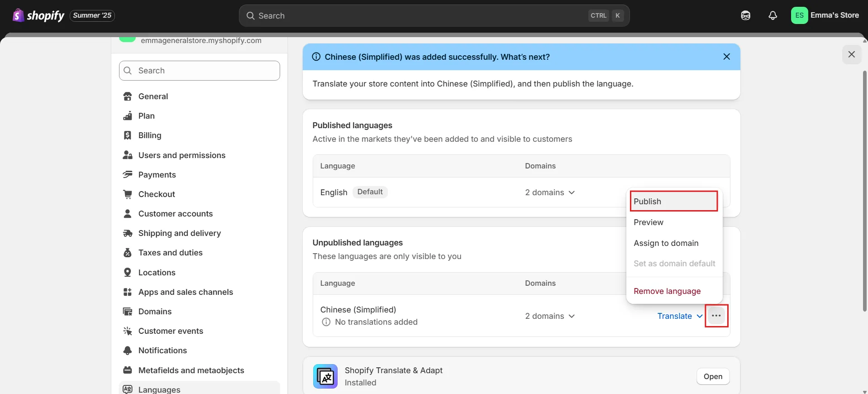868x394 pixels.
Task: Click the three-dots more actions button
Action: pyautogui.click(x=716, y=316)
